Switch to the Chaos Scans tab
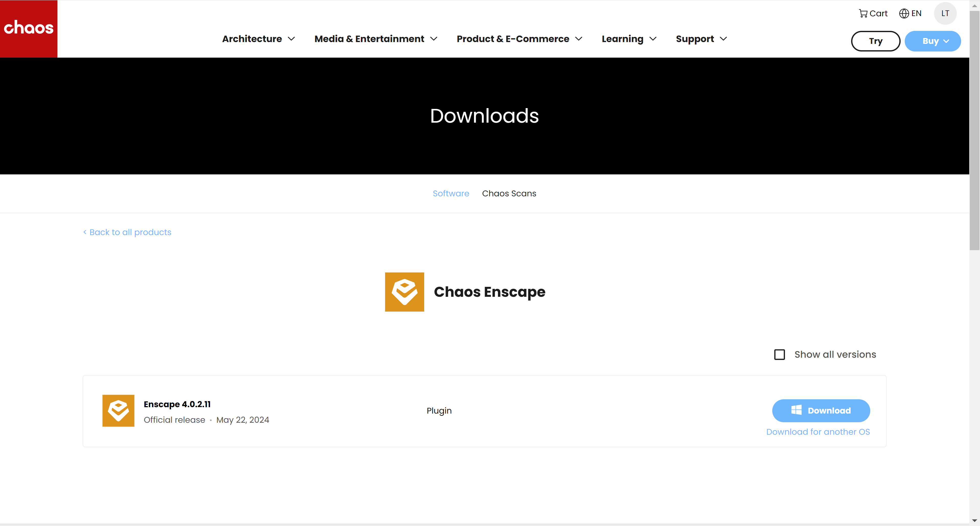Image resolution: width=980 pixels, height=526 pixels. tap(509, 194)
